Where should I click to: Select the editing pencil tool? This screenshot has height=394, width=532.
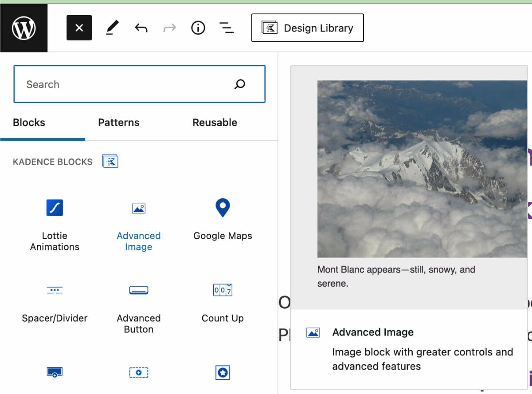point(111,28)
